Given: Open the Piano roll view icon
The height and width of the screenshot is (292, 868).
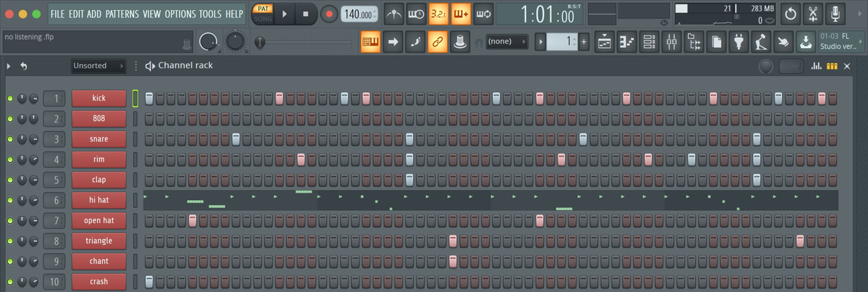Looking at the screenshot, I should tap(627, 42).
